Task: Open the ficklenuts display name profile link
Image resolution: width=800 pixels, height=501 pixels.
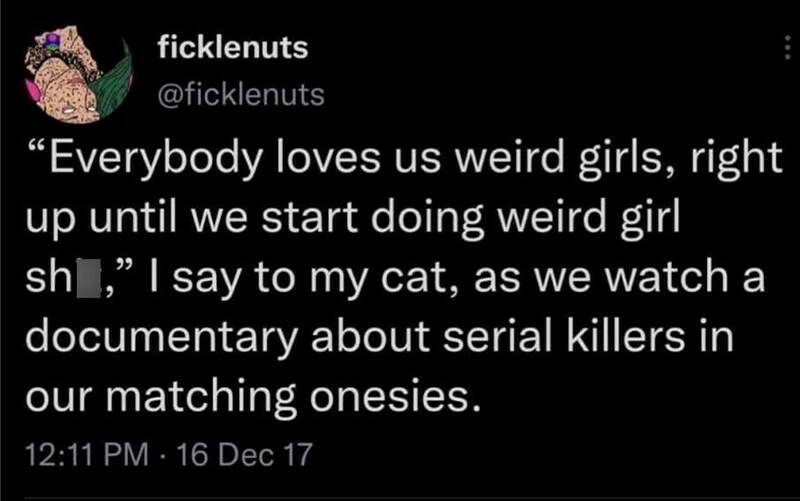Action: (x=233, y=47)
